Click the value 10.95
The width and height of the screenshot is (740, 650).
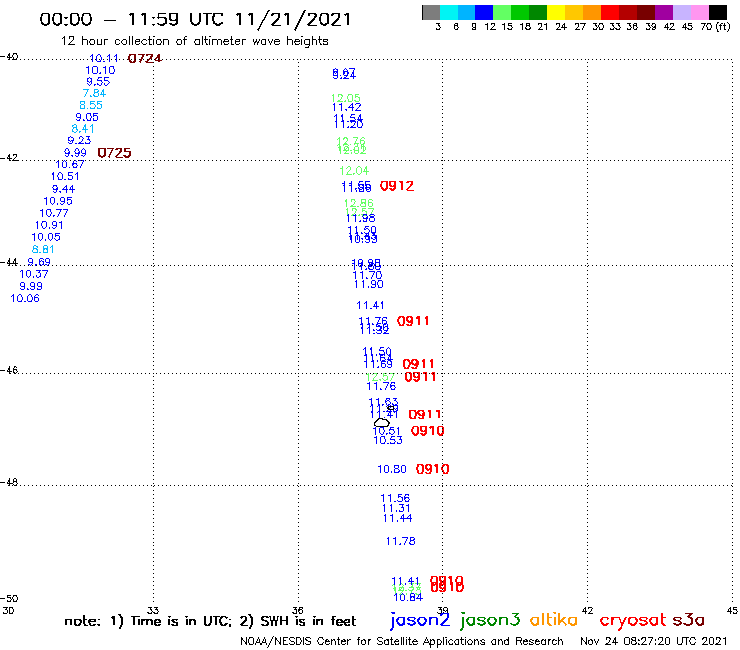58,201
